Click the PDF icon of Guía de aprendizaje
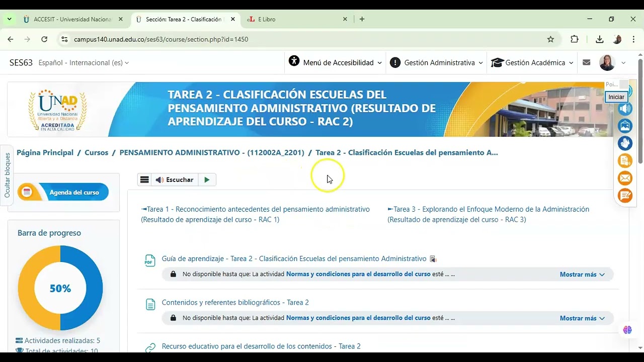This screenshot has width=644, height=362. 149,260
